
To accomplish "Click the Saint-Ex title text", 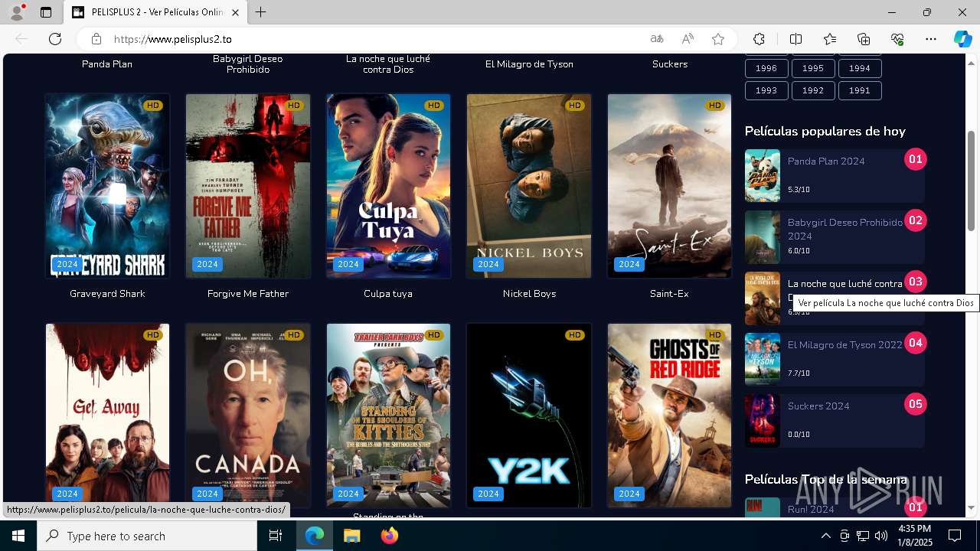I will click(669, 294).
